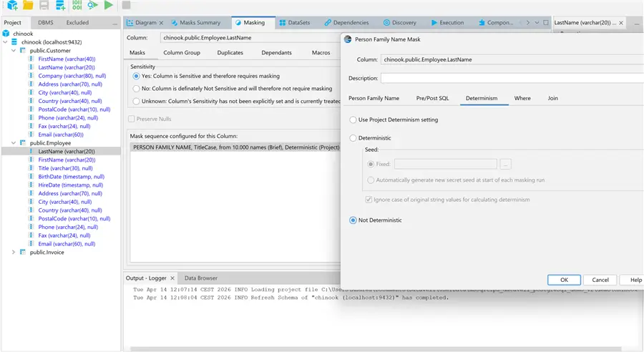644x352 pixels.
Task: Collapse the public.Employee table node
Action: click(x=14, y=143)
